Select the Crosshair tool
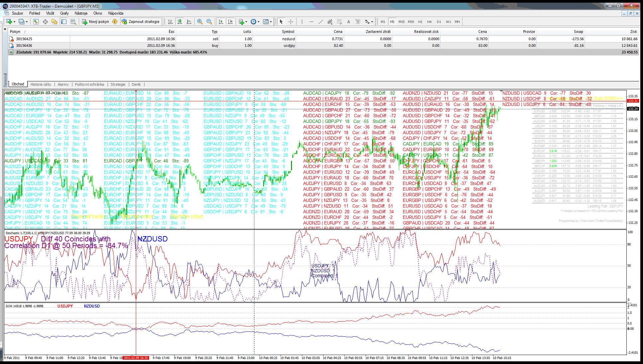The image size is (643, 364). pos(291,22)
